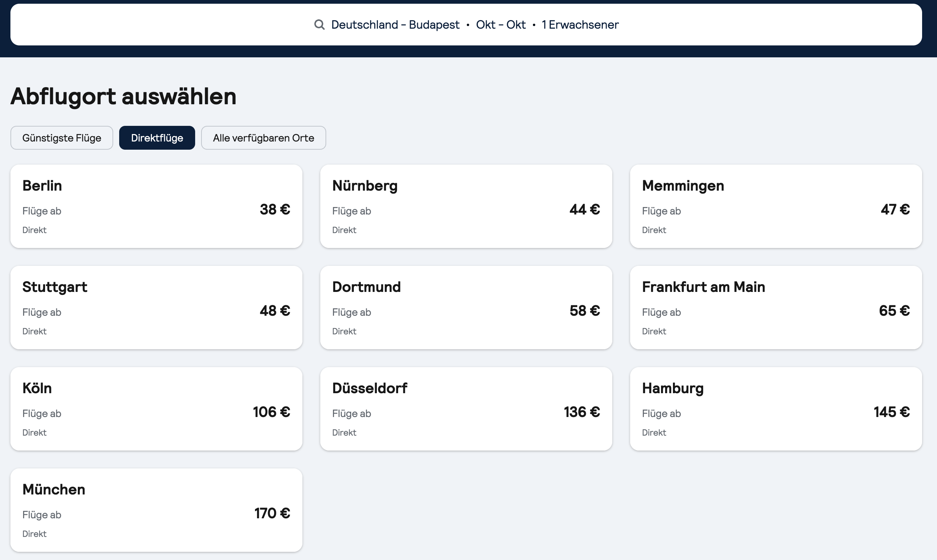Click the search magnifier icon
937x560 pixels.
click(x=319, y=25)
